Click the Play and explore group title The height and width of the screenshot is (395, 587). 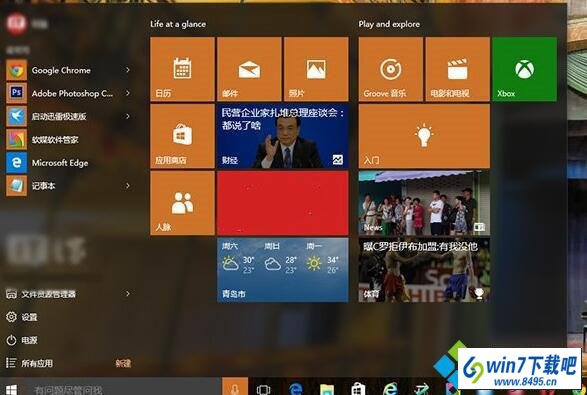(x=389, y=24)
